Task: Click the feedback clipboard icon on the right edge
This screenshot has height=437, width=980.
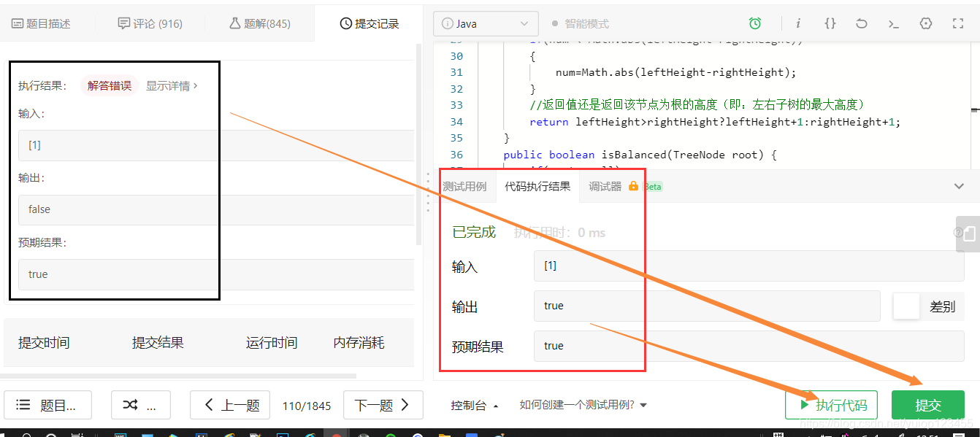Action: (968, 234)
